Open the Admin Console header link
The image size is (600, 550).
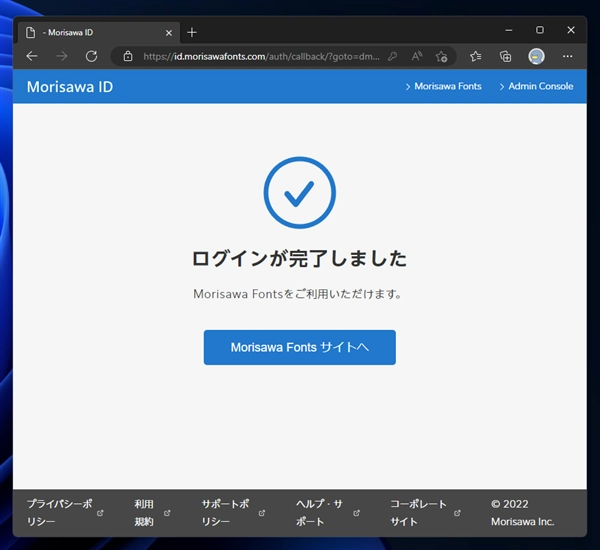pos(536,86)
